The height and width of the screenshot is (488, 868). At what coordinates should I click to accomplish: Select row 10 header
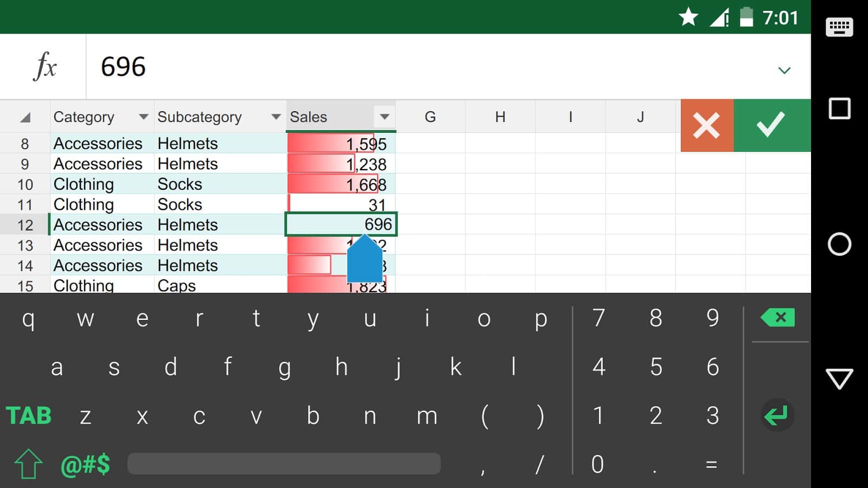click(25, 184)
